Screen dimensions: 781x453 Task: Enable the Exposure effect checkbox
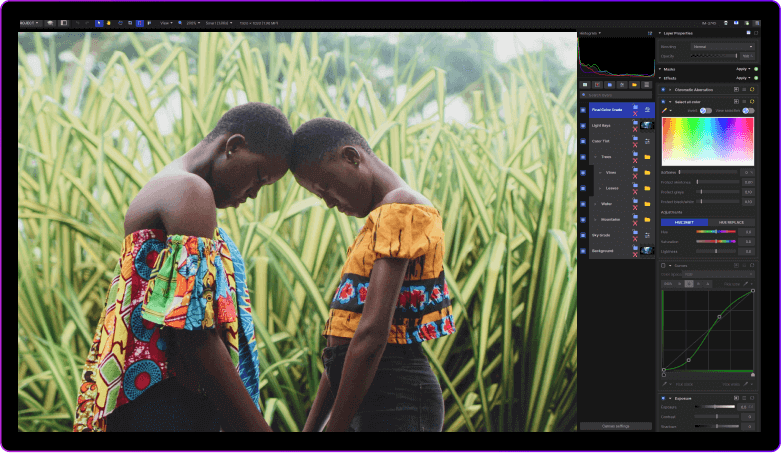pos(664,398)
